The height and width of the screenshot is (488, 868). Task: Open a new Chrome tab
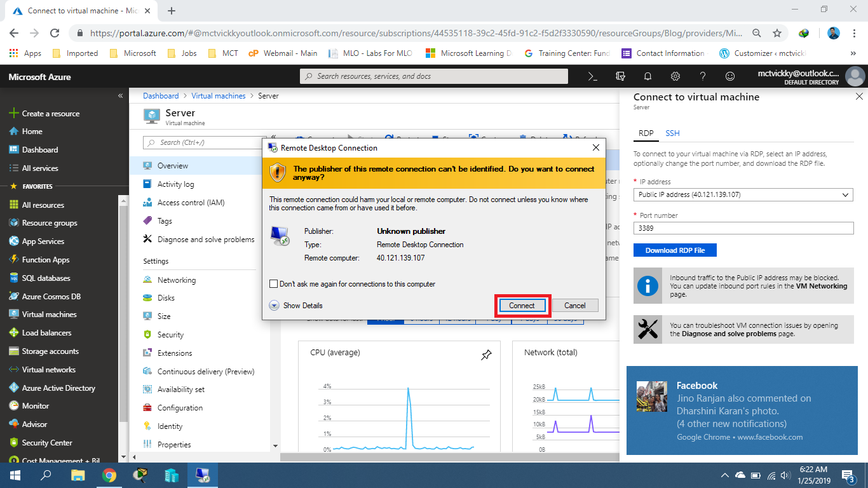(x=172, y=11)
